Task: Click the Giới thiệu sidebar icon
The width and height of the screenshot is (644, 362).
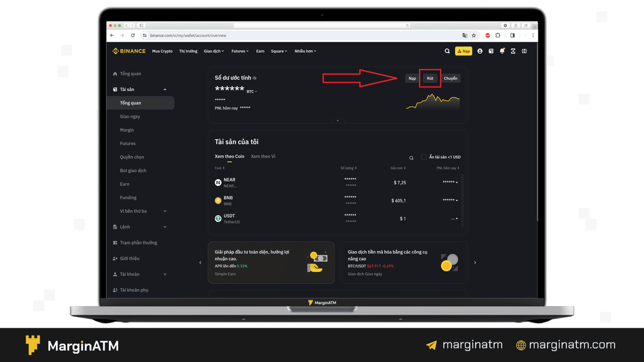Action: pos(115,258)
